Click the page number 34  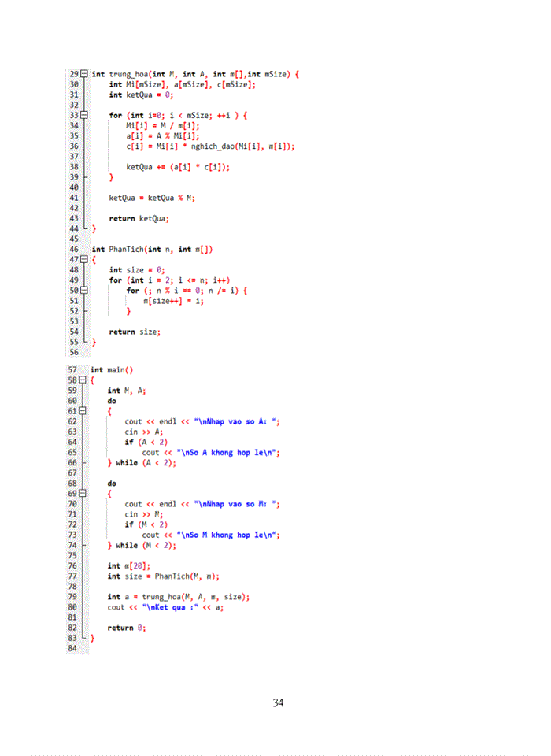pyautogui.click(x=278, y=702)
